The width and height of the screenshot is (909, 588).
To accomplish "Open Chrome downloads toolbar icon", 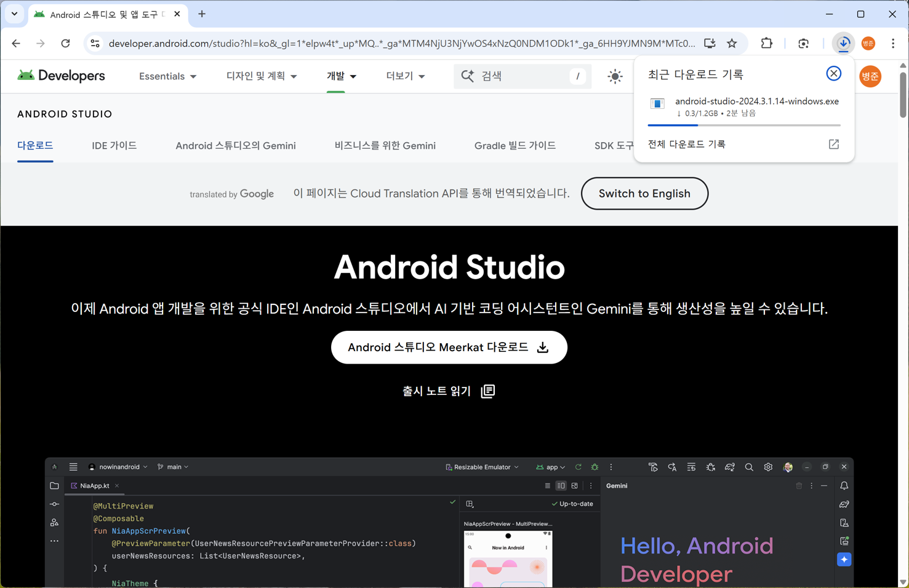I will (843, 44).
